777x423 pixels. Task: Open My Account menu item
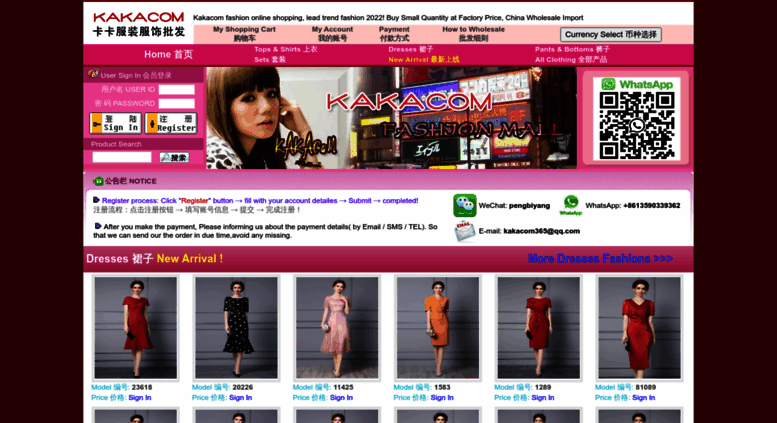point(333,34)
